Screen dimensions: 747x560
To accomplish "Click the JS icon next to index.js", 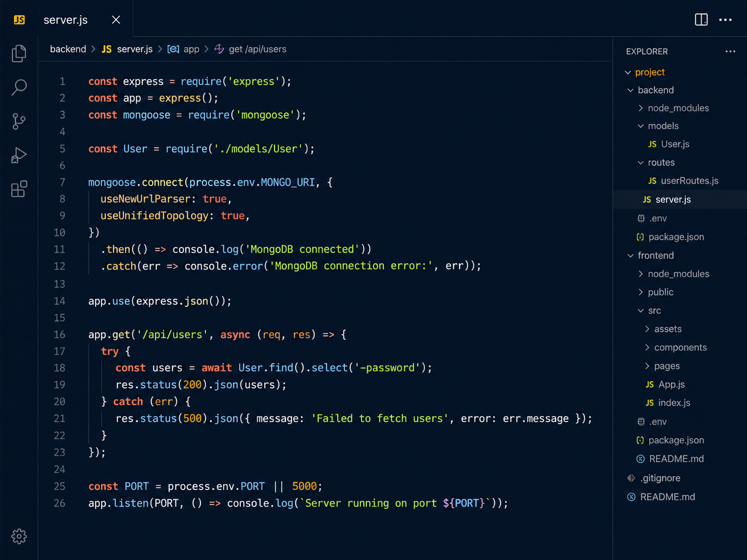I will [649, 403].
